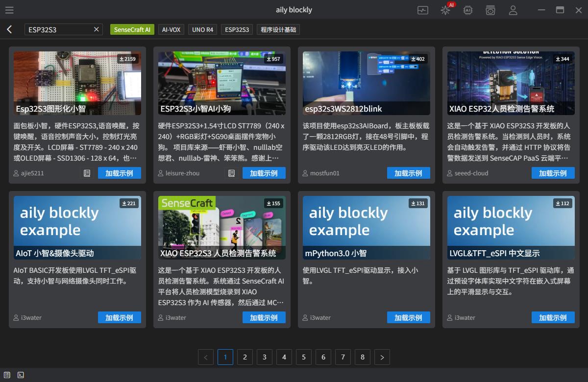The width and height of the screenshot is (588, 382).
Task: Click author mostfun01
Action: [321, 173]
